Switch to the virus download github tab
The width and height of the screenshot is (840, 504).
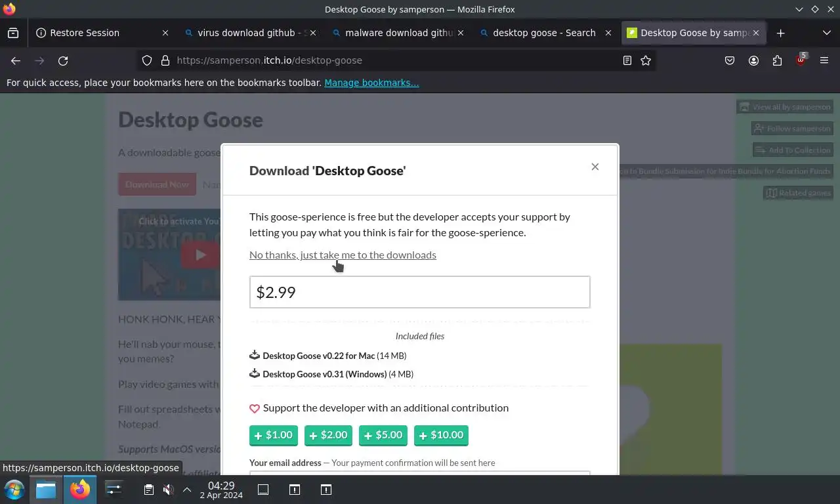coord(250,33)
